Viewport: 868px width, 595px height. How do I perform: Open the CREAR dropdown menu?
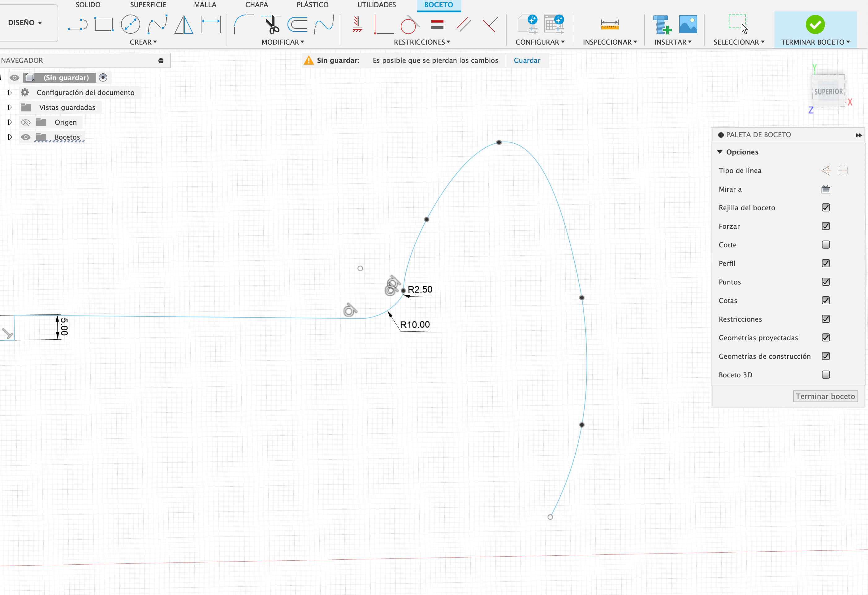tap(143, 42)
